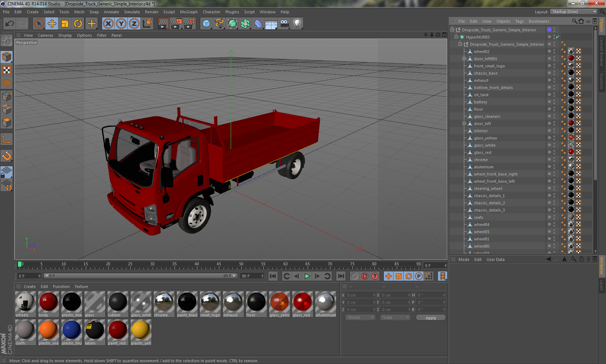The image size is (606, 364).
Task: Activate the Scale tool in top toolbar
Action: [x=65, y=24]
